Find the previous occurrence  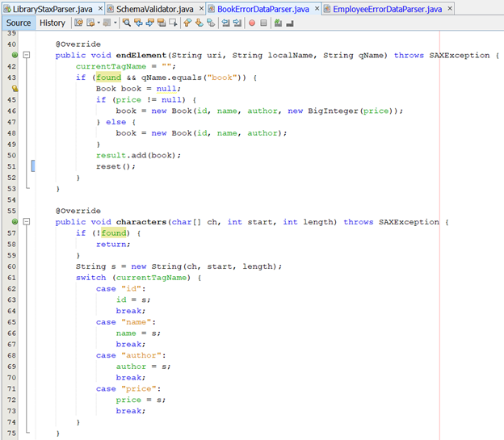138,23
